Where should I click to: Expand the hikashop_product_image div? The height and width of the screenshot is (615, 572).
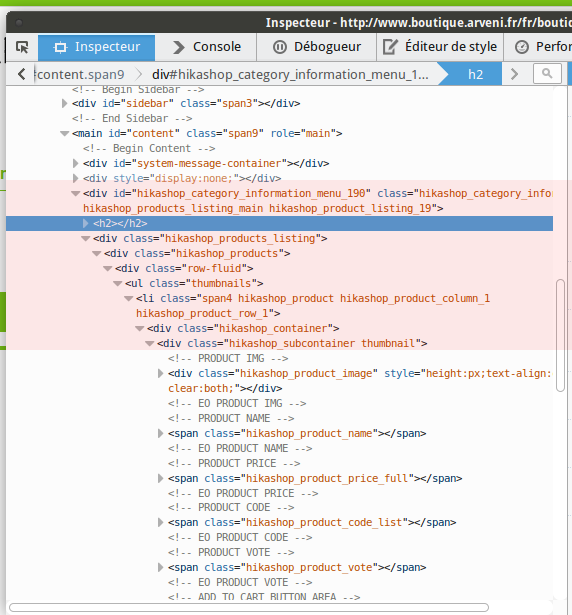tap(160, 373)
